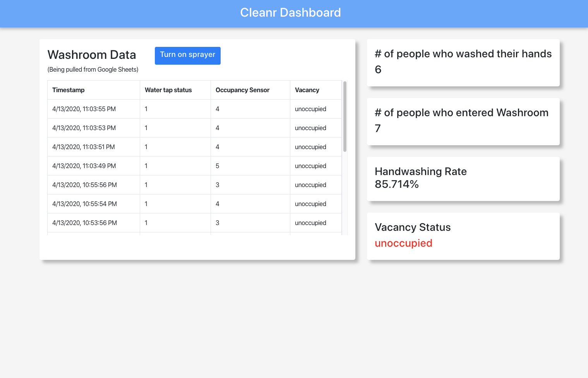The image size is (588, 378).
Task: Click the Vacancy Status card title
Action: click(413, 227)
